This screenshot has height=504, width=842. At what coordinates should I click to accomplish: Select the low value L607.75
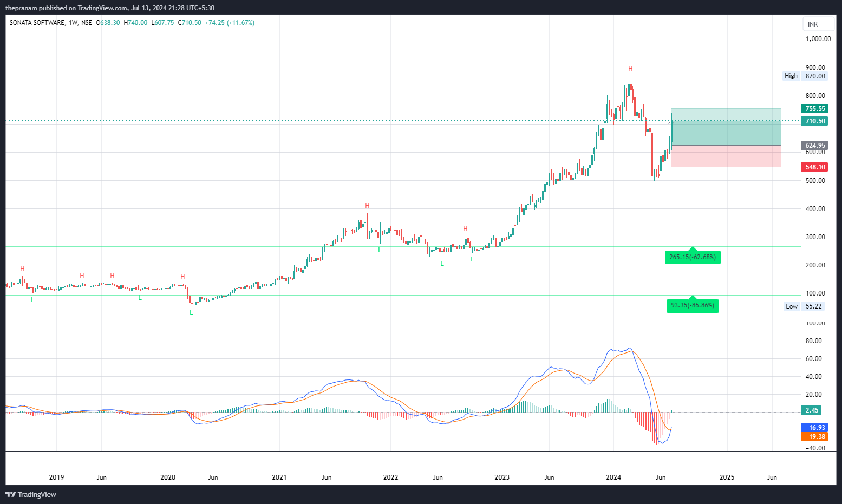[x=162, y=23]
